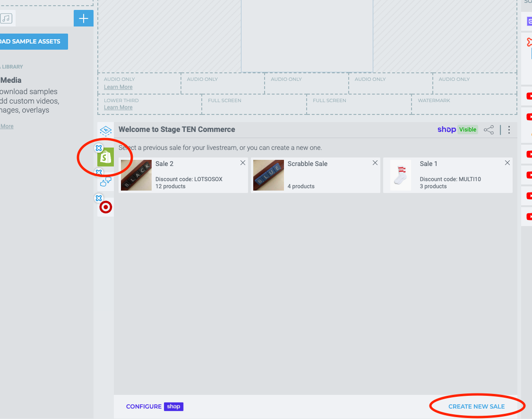Click Discount code: MULTI10 text
The height and width of the screenshot is (419, 532).
[x=450, y=179]
